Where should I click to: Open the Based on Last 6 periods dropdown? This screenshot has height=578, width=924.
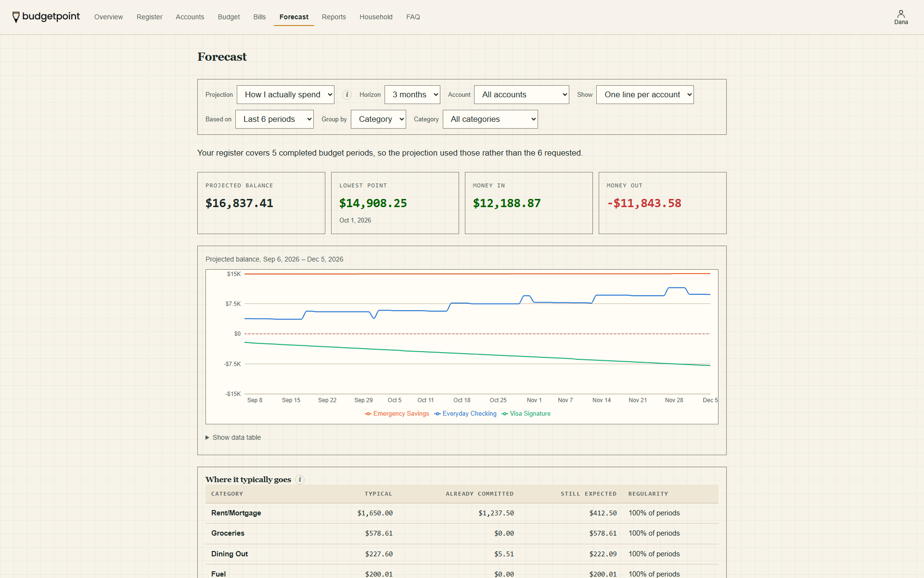click(x=274, y=119)
